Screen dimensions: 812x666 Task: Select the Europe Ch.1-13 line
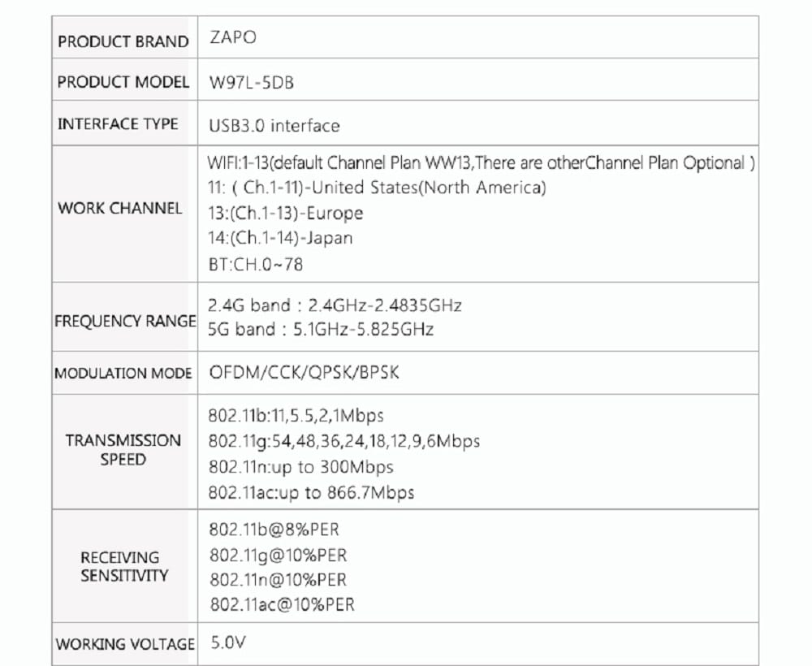[x=285, y=213]
